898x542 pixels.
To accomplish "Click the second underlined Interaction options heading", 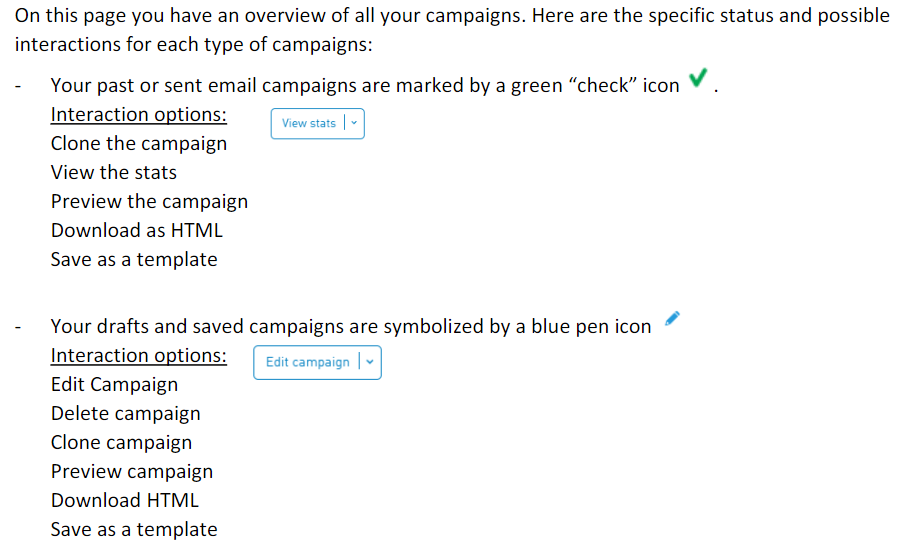I will tap(139, 356).
